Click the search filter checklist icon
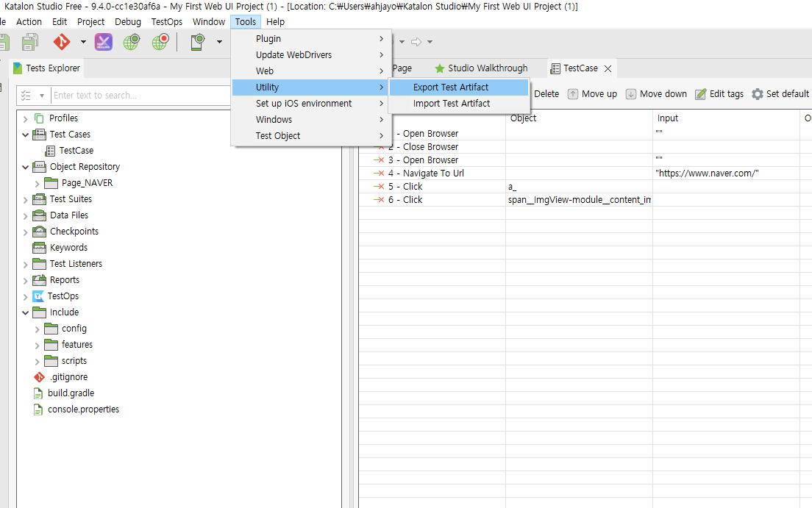Screen dimensions: 812x508 26,96
